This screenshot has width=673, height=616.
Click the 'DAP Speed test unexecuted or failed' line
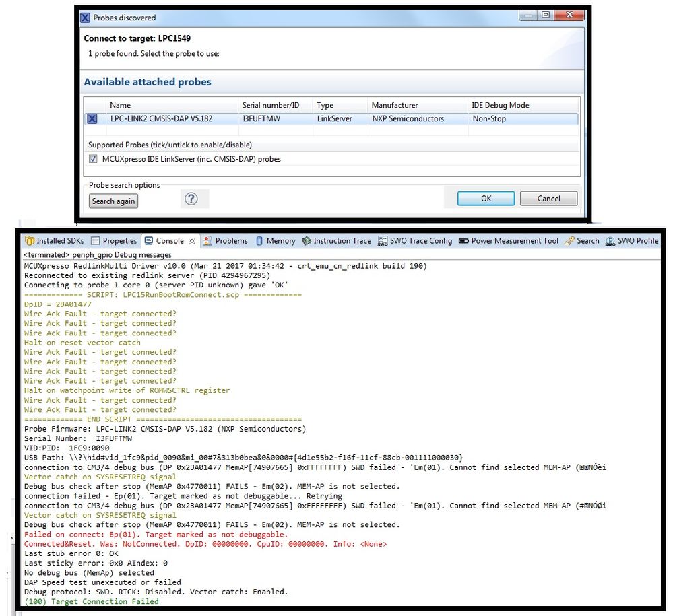click(102, 582)
